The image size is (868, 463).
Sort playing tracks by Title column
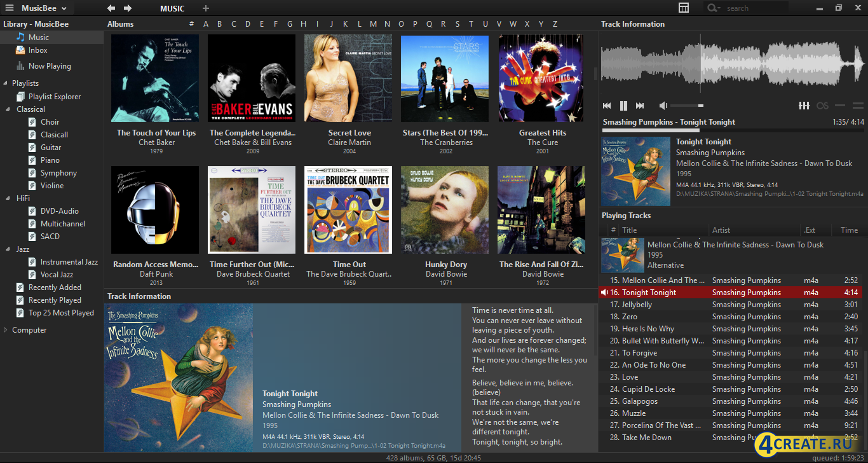629,230
